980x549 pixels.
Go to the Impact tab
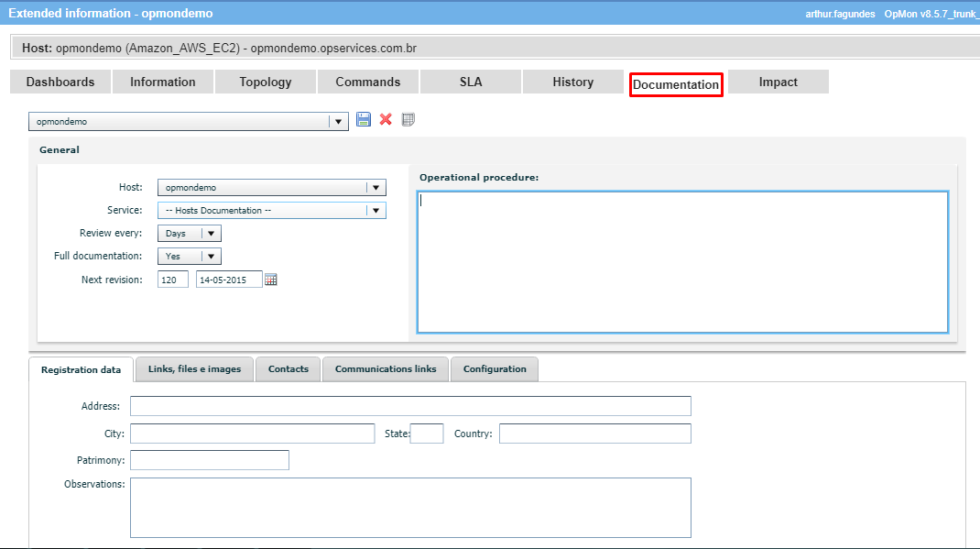[779, 82]
